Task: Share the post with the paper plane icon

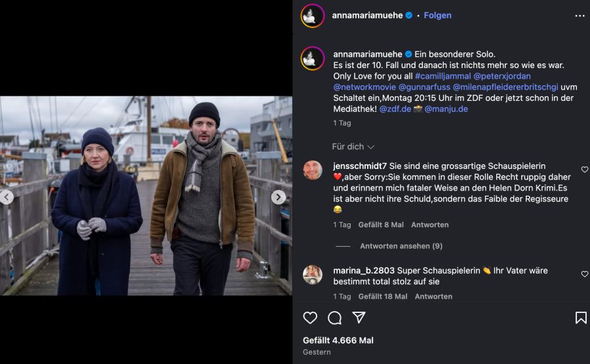Action: (x=359, y=318)
